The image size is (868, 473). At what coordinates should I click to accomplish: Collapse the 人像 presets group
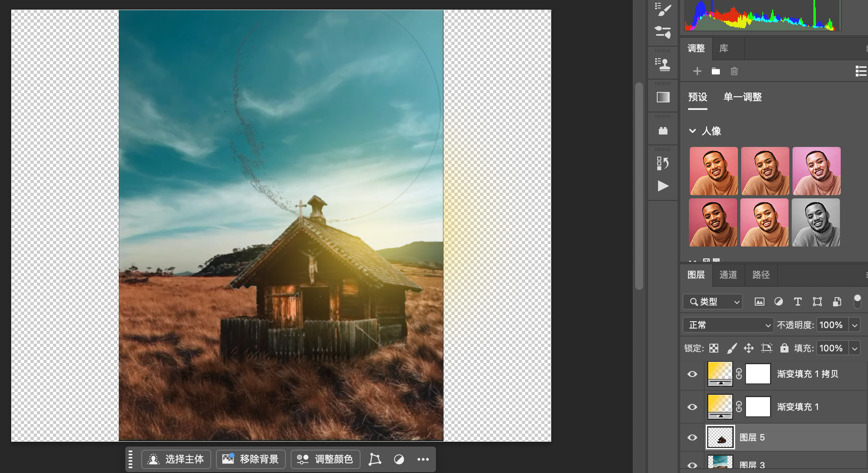(692, 131)
